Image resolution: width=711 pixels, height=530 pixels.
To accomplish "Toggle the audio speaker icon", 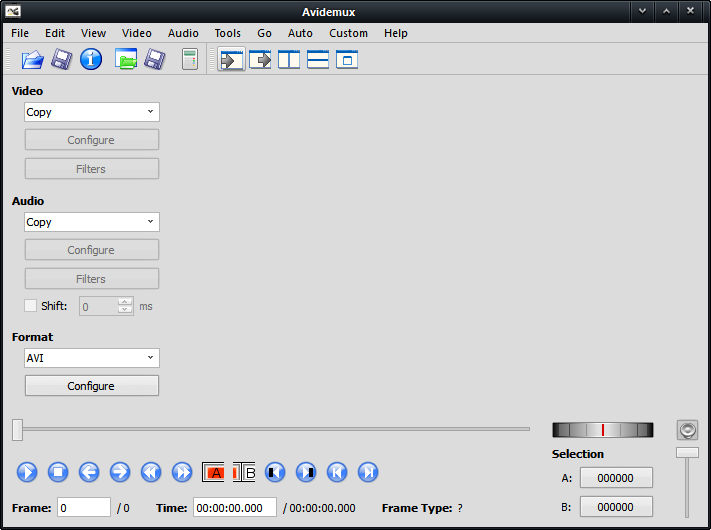I will point(687,430).
